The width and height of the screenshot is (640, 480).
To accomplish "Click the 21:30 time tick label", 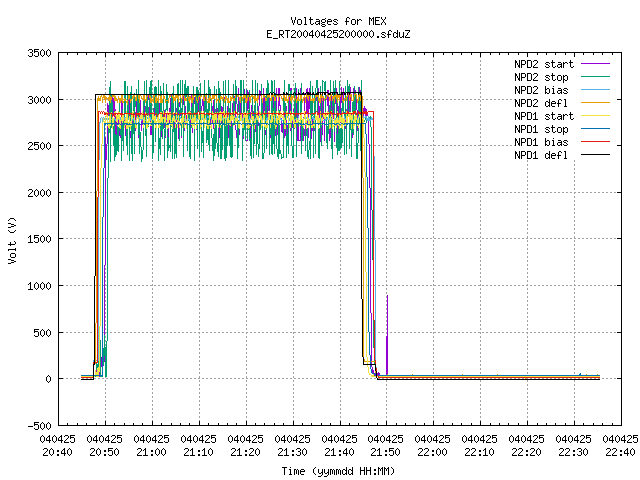I will [x=292, y=453].
